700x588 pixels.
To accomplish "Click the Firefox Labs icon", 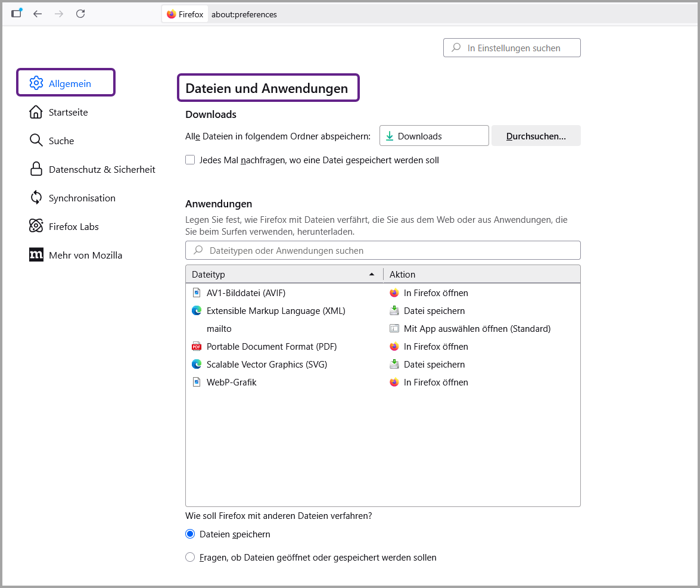I will coord(36,226).
